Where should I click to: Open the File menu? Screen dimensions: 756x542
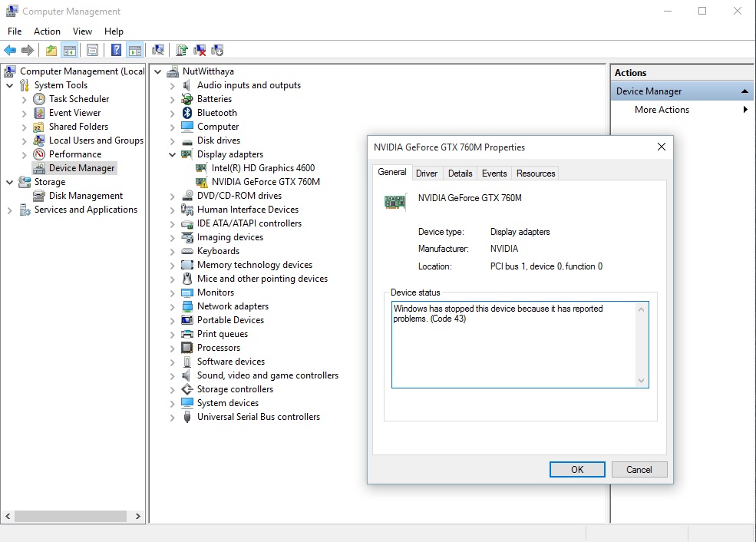coord(15,31)
